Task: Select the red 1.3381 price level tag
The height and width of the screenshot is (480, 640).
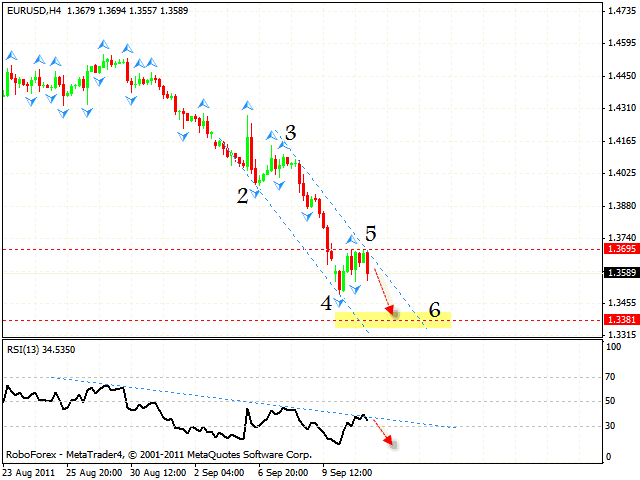Action: 619,320
